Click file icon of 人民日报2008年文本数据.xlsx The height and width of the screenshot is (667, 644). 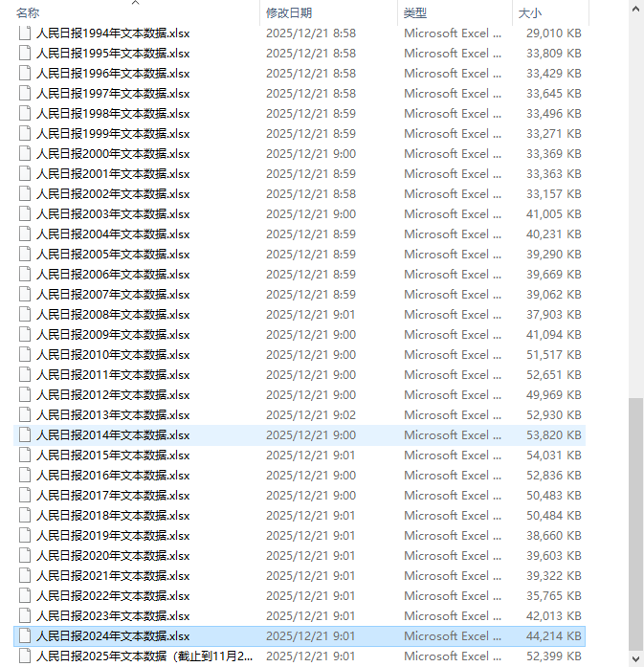coord(25,314)
